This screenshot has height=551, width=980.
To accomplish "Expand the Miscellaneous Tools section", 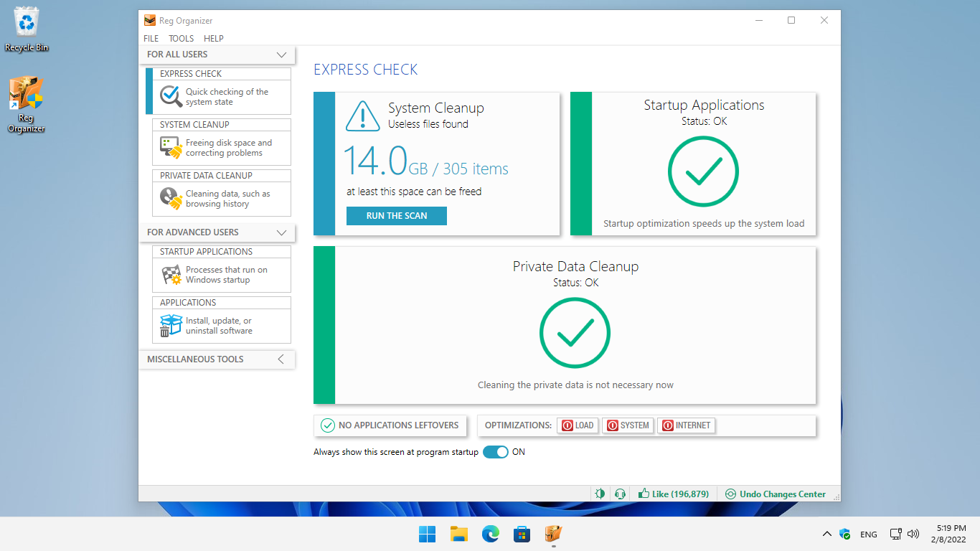I will 281,359.
